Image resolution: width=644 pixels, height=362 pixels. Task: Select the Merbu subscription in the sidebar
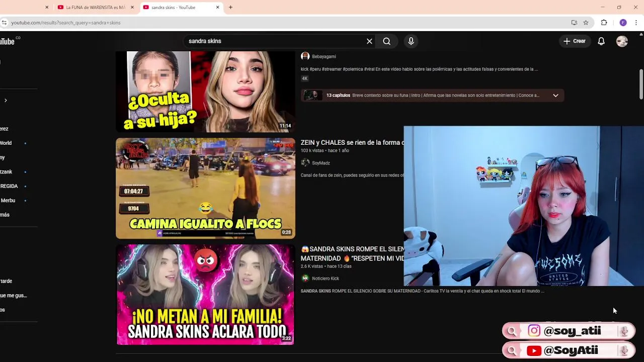point(8,201)
